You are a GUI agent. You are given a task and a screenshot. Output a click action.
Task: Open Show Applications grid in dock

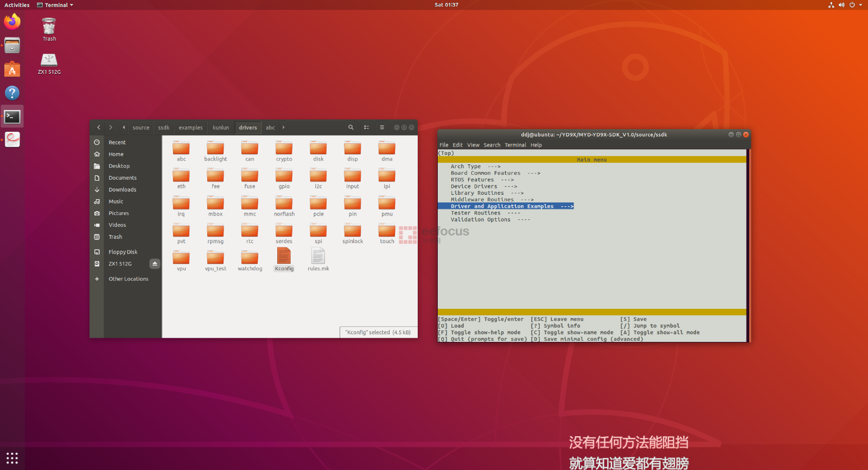click(12, 458)
